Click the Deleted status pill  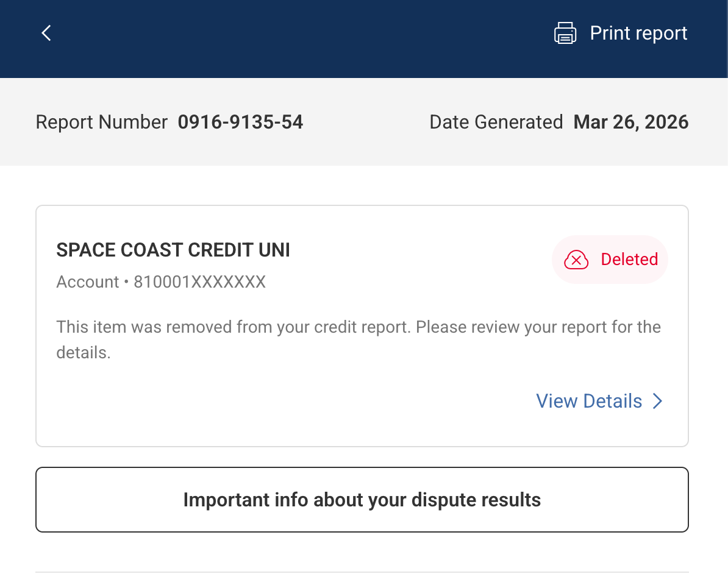(610, 260)
